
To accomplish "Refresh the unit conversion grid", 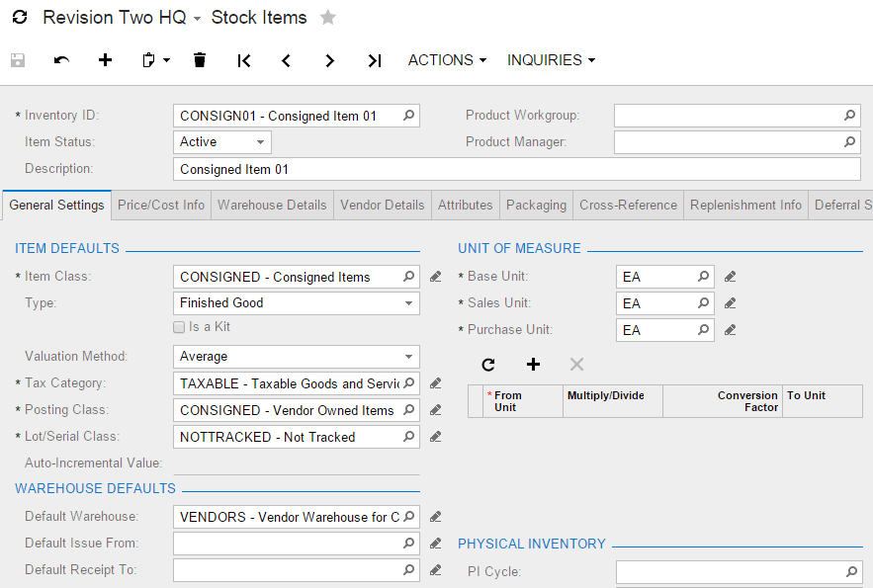I will [488, 365].
